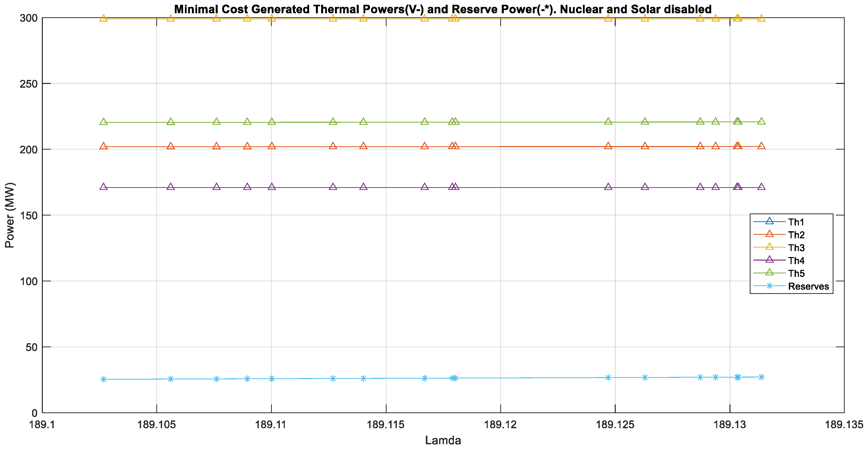
Task: Click the Th1 blue triangle legend marker
Action: [x=769, y=221]
